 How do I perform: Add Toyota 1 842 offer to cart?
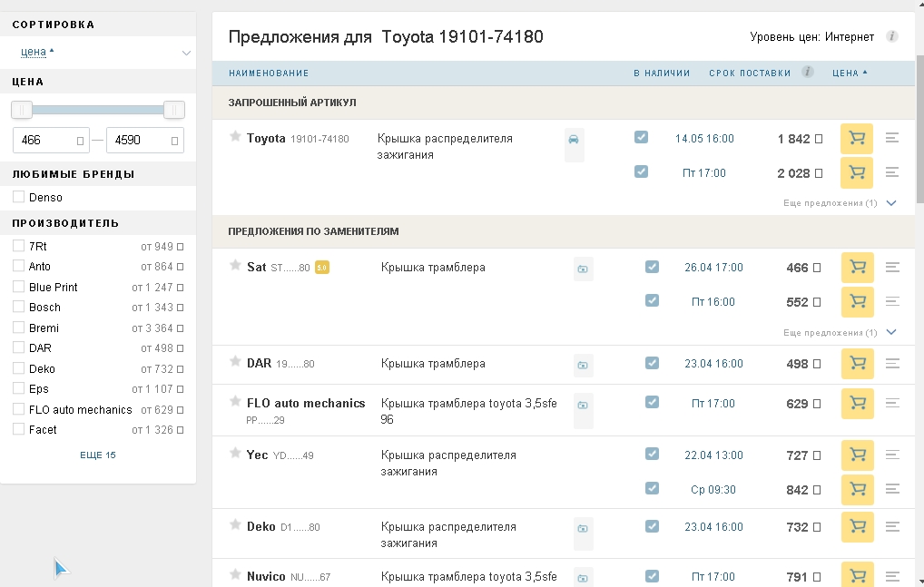point(856,139)
